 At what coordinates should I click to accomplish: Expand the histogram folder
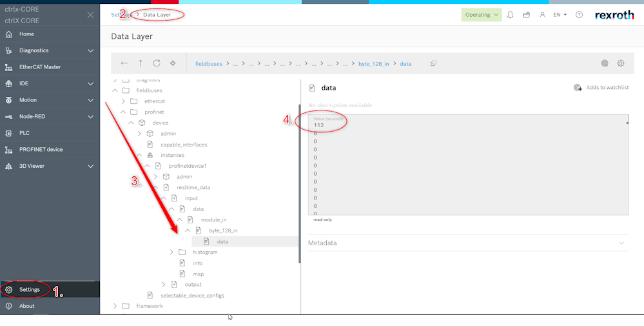point(171,252)
